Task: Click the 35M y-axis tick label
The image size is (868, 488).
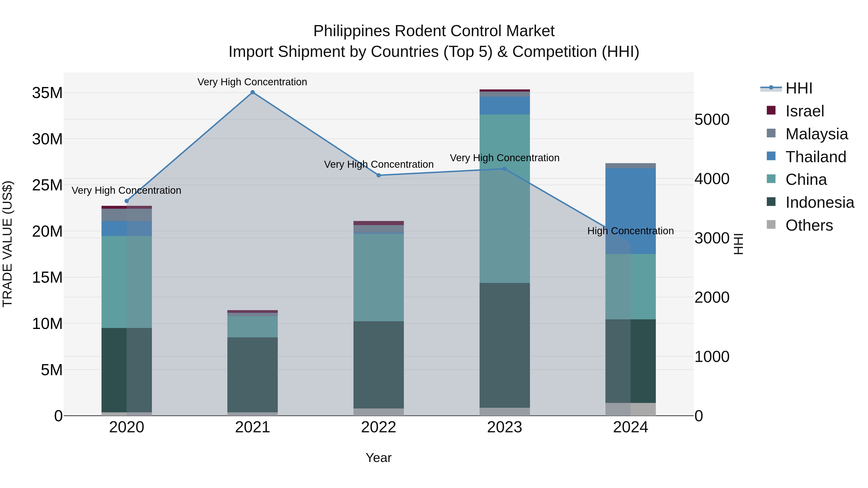Action: [x=47, y=93]
